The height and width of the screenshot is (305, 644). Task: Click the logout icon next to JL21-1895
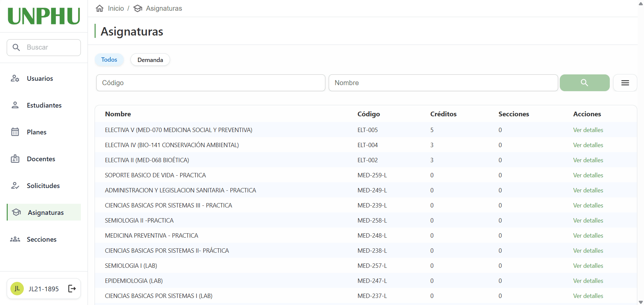pyautogui.click(x=72, y=289)
